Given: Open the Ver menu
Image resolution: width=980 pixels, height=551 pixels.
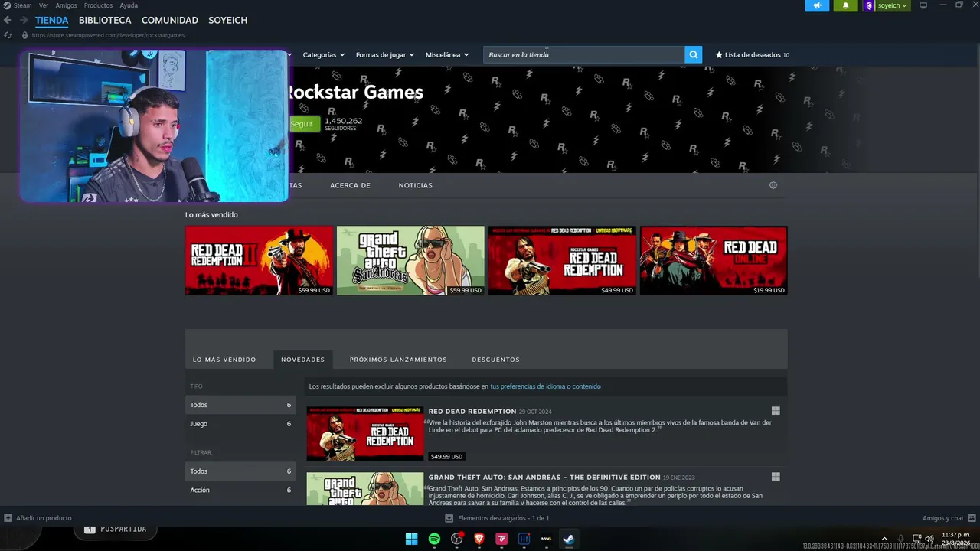Looking at the screenshot, I should [x=44, y=5].
